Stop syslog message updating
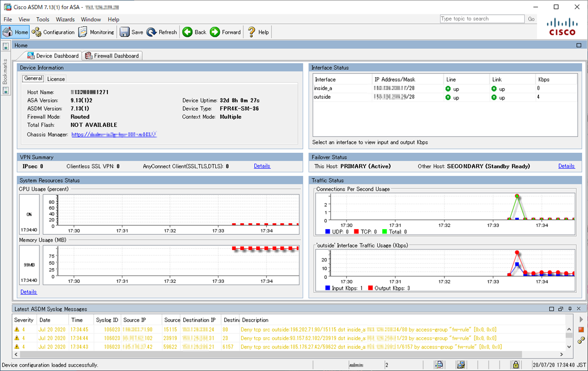Image resolution: width=588 pixels, height=371 pixels. coord(581,330)
